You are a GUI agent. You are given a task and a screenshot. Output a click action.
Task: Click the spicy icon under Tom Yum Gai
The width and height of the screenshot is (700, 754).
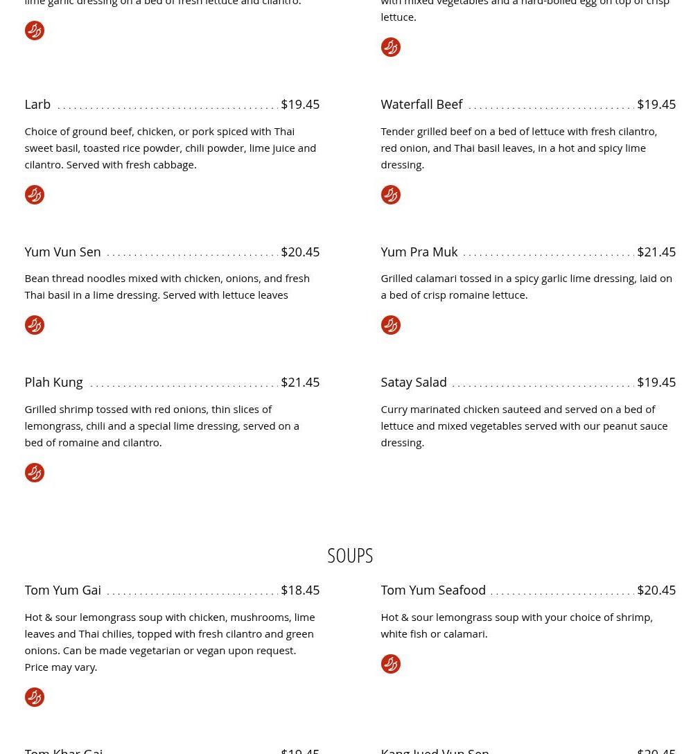[x=35, y=697]
